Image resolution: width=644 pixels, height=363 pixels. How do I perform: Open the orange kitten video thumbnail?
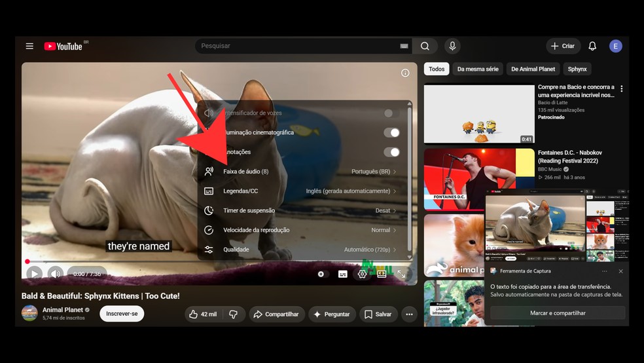454,246
